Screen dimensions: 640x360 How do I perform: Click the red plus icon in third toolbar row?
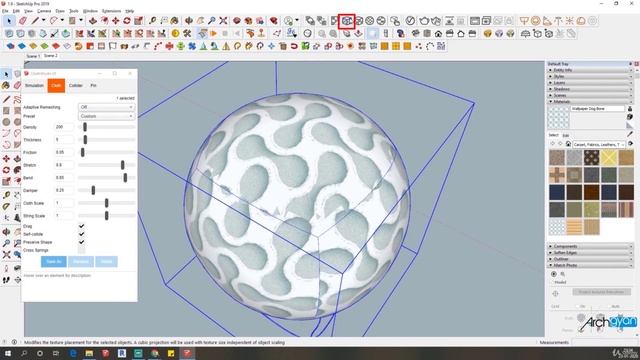[x=169, y=46]
